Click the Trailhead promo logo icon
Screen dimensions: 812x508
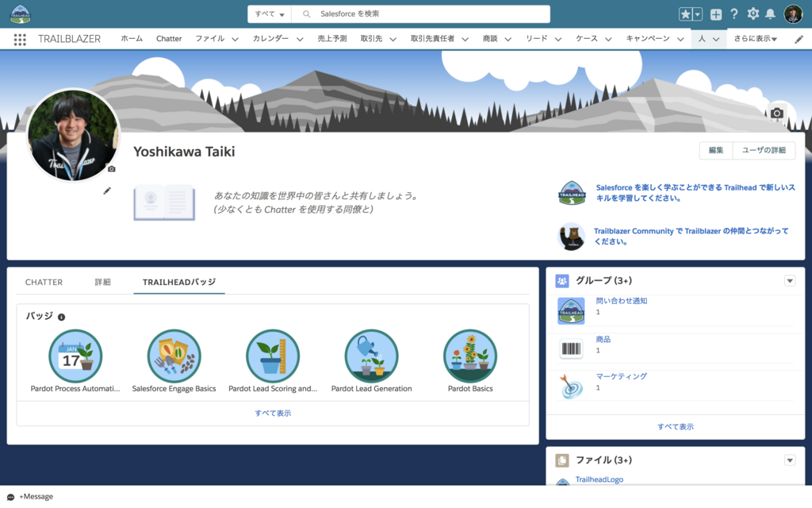coord(572,193)
